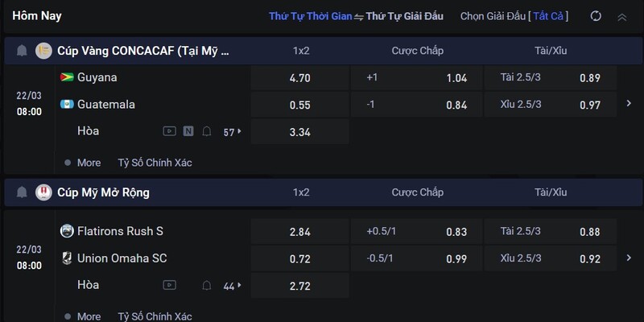Click More under Flatirons Rush match
Screen dimensions: 644x322
coord(89,316)
